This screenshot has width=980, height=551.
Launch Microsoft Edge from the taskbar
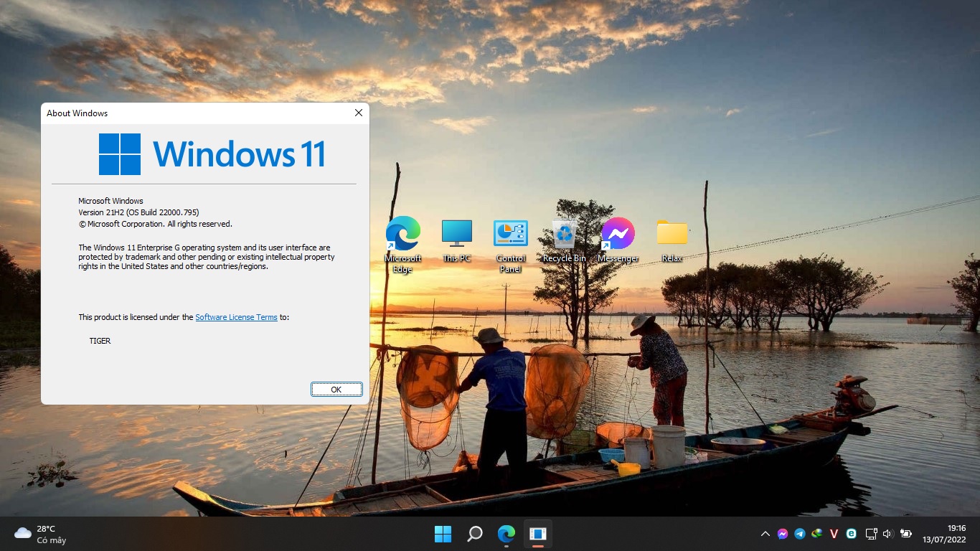(507, 534)
